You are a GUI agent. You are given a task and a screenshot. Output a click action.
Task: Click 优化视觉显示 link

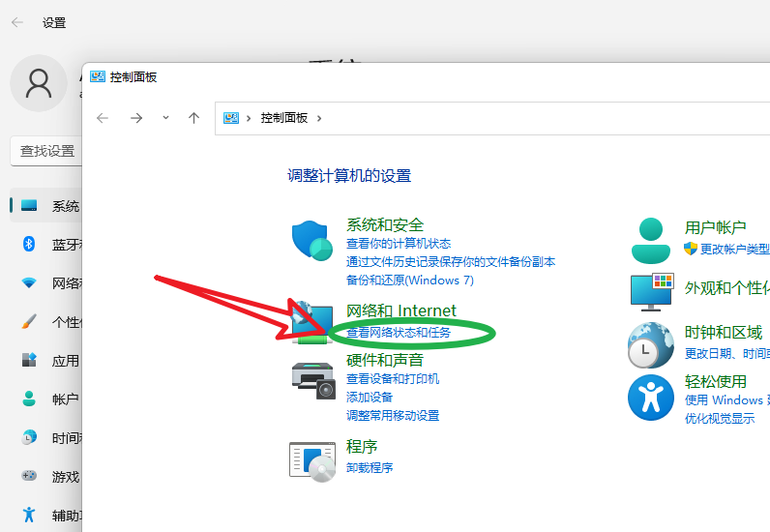pos(720,419)
